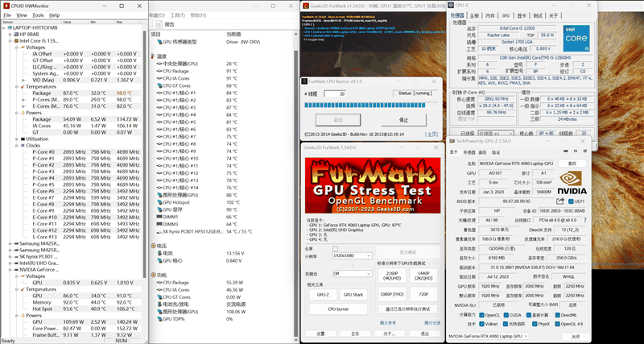
Task: Click the NVIDIA logo in GPU-Z
Action: pyautogui.click(x=572, y=183)
